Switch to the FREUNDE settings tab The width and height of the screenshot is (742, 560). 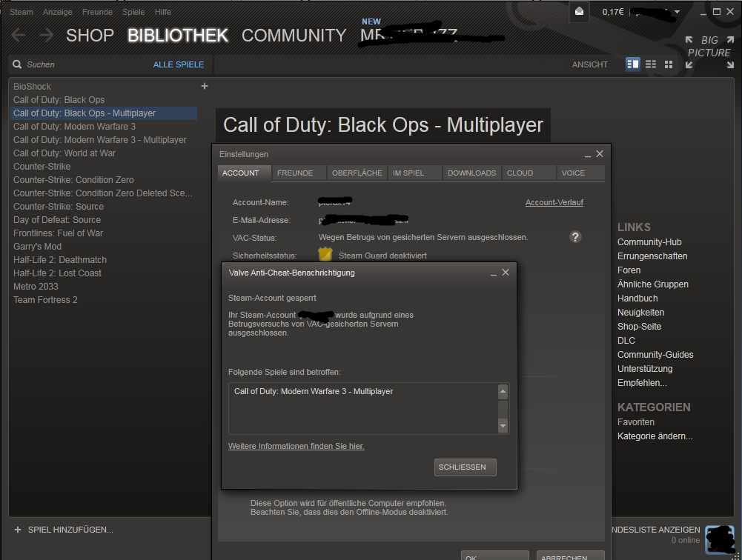click(299, 173)
